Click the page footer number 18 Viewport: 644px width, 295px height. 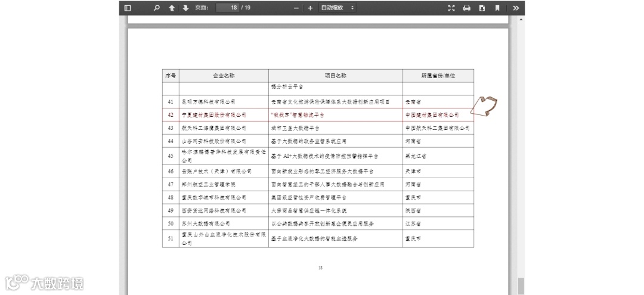(x=320, y=268)
